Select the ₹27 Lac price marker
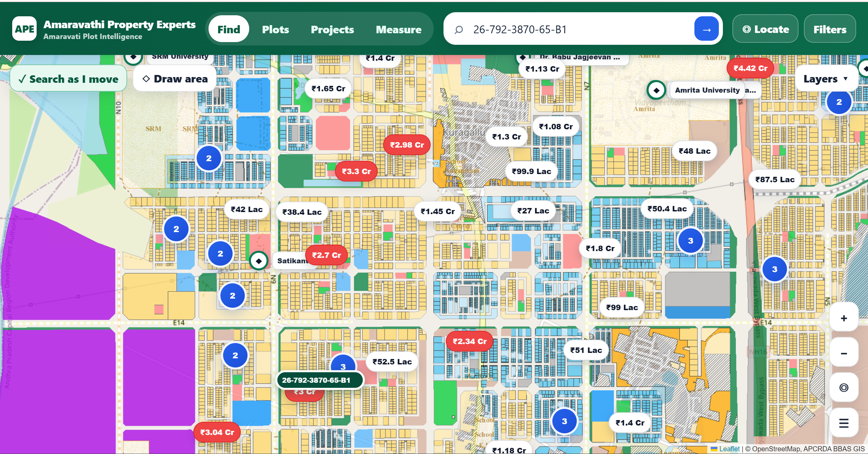 (533, 211)
